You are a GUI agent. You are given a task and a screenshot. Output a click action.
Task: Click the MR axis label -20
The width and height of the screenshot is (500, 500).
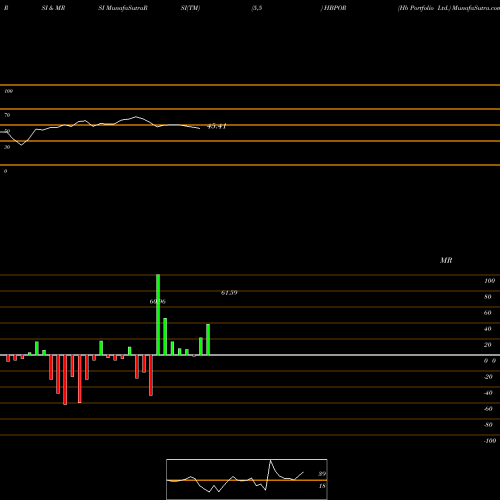click(488, 377)
